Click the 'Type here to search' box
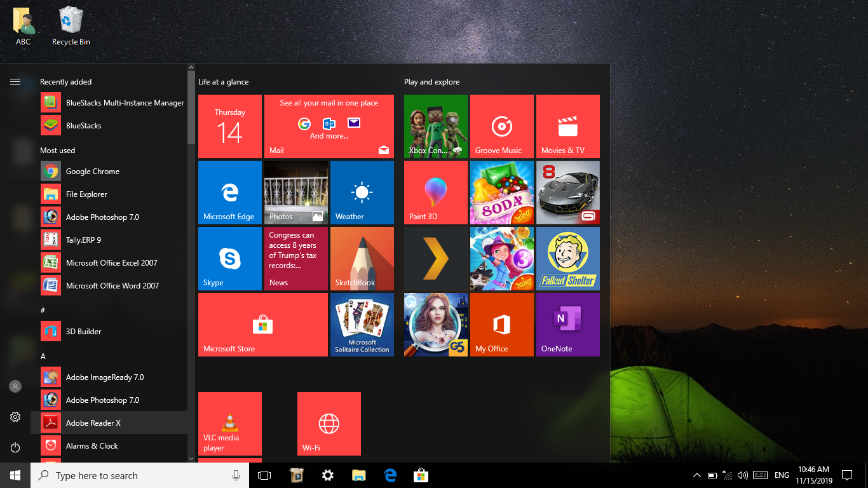The height and width of the screenshot is (488, 868). point(141,475)
